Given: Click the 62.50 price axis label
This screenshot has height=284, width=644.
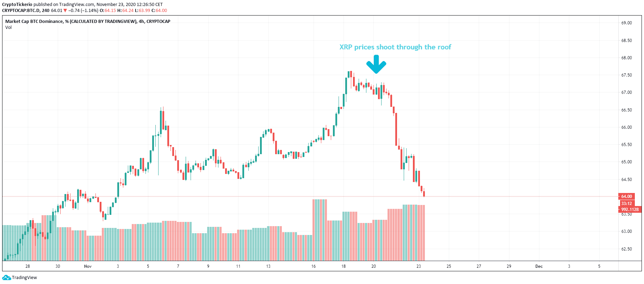Looking at the screenshot, I should point(626,249).
